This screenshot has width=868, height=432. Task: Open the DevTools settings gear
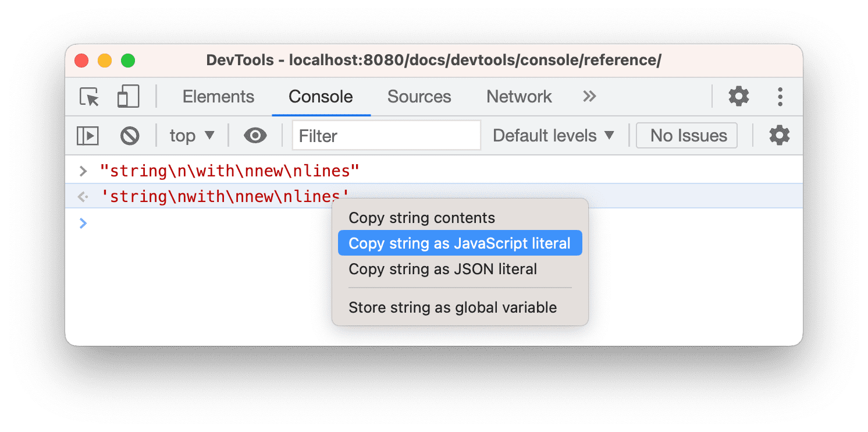(738, 97)
